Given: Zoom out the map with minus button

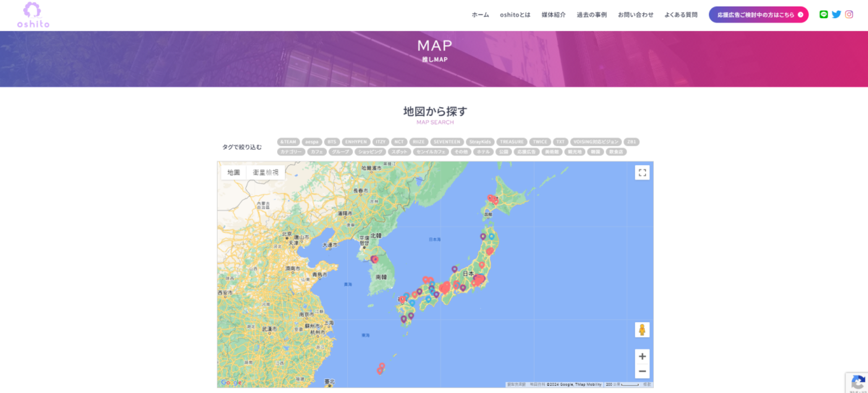Looking at the screenshot, I should pyautogui.click(x=642, y=371).
